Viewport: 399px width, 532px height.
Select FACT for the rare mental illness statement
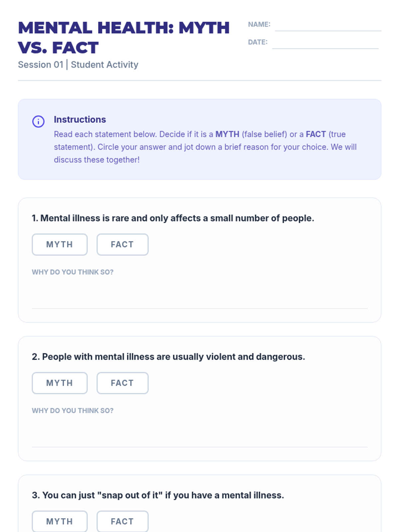coord(122,244)
